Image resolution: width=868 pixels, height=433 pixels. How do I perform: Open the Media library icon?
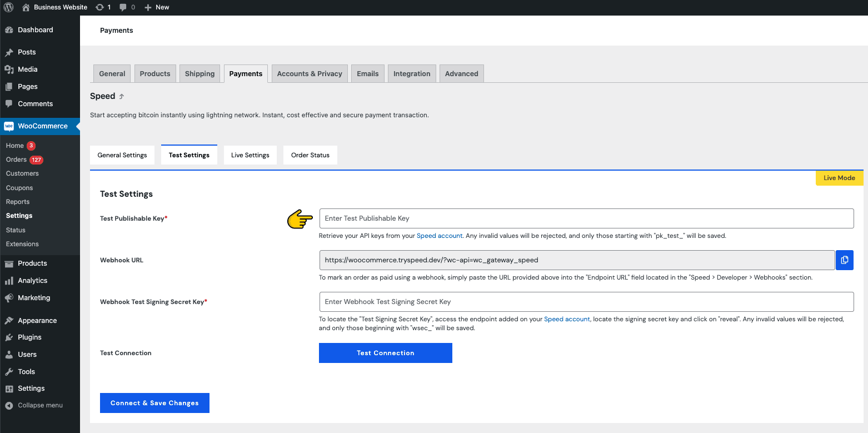(9, 69)
